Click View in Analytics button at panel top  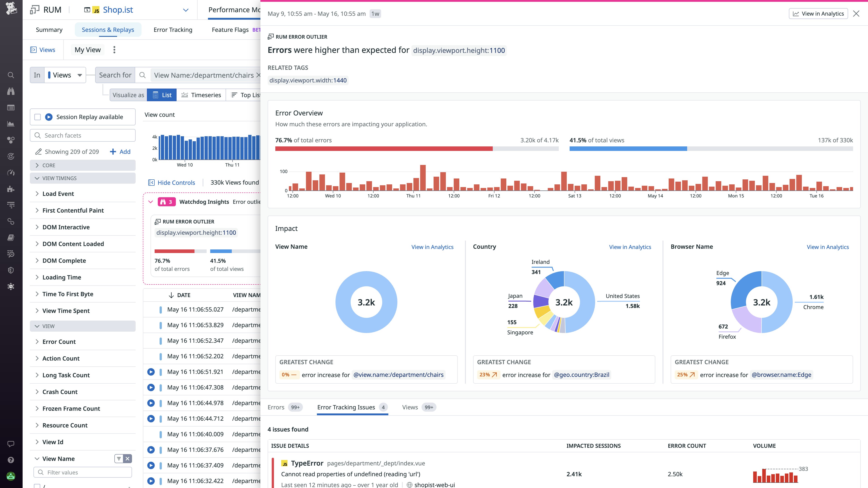tap(818, 14)
